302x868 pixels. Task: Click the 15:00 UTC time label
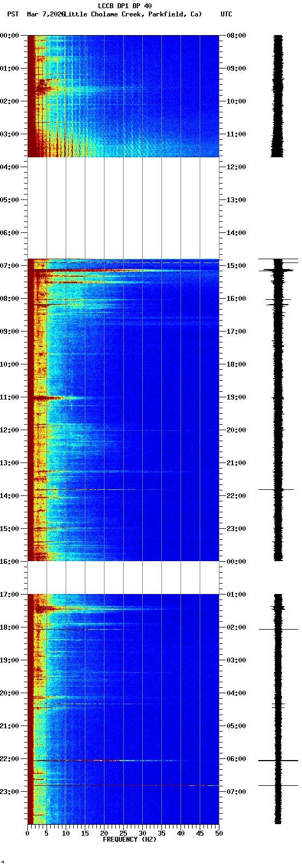point(237,266)
